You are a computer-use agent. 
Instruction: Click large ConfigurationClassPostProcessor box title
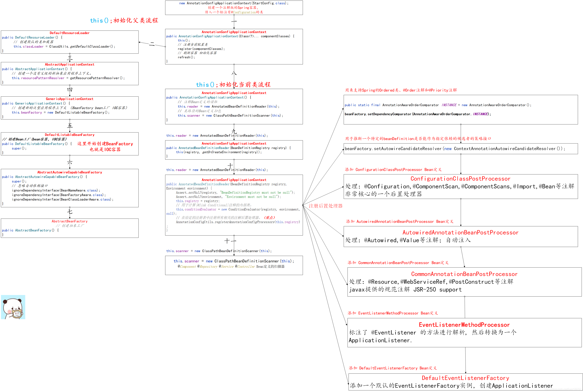460,179
